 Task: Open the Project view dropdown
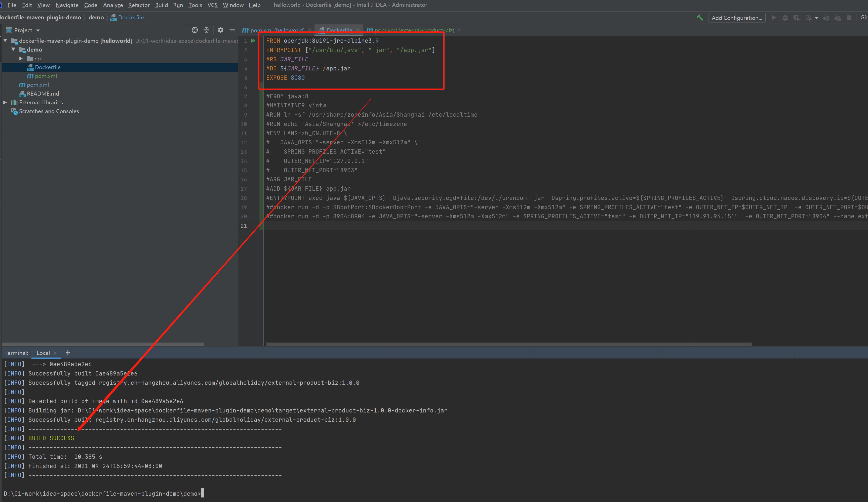(x=38, y=30)
